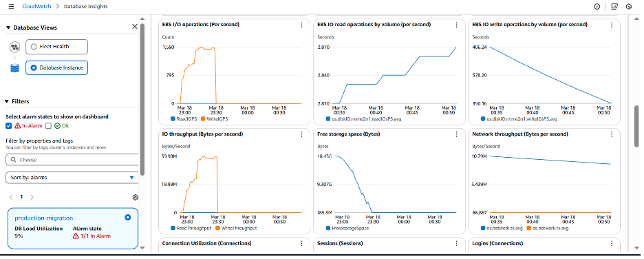Viewport: 644px width, 259px height.
Task: Open the Sort by: alarms dropdown
Action: click(x=72, y=178)
